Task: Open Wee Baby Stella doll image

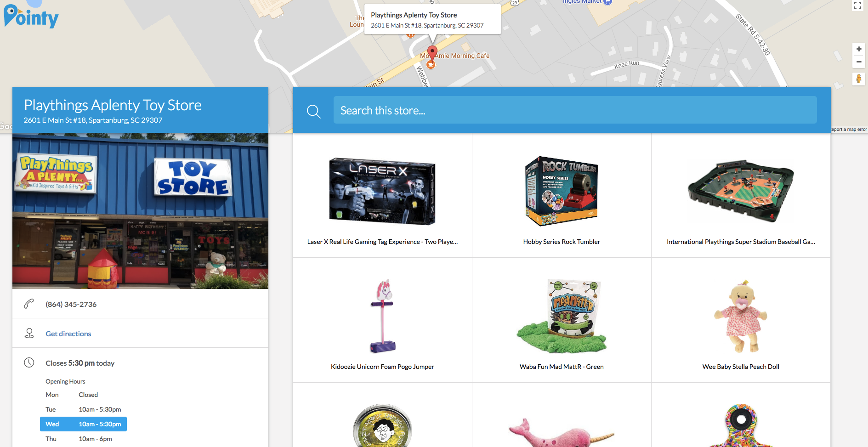Action: tap(741, 316)
